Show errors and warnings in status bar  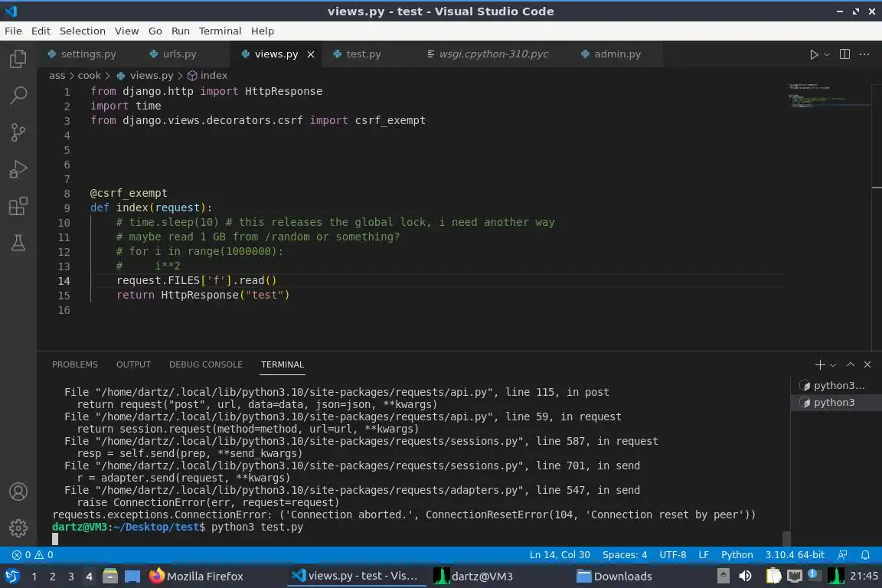point(33,555)
